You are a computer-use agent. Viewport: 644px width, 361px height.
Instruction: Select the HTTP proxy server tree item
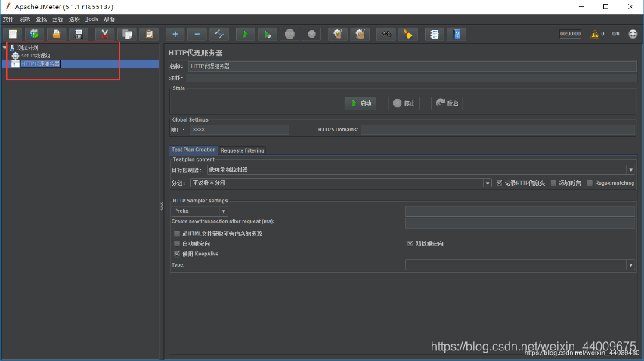click(x=41, y=64)
